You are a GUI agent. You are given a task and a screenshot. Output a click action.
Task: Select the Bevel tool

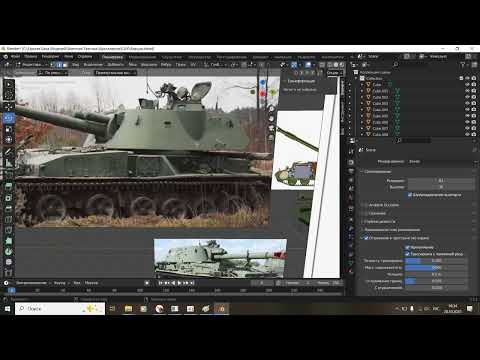(9, 209)
